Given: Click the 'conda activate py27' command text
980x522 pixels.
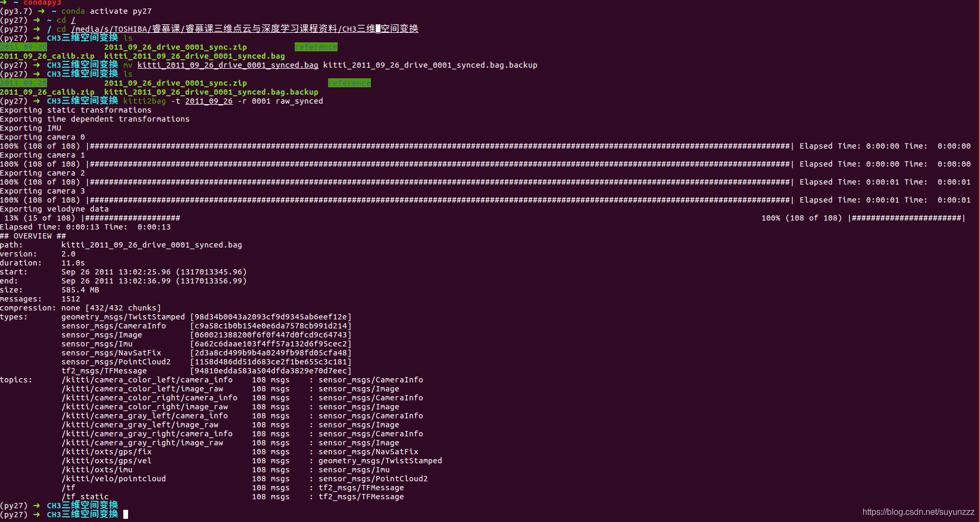Looking at the screenshot, I should [x=106, y=11].
